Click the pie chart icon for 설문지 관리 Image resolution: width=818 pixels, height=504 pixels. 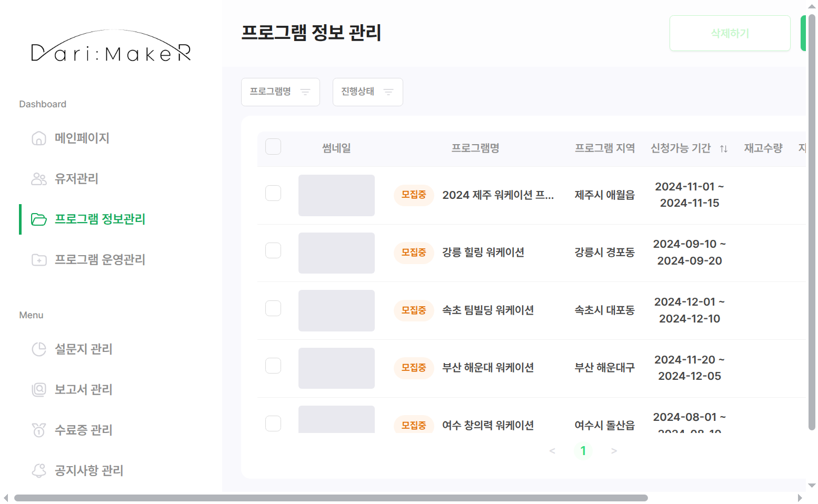39,349
